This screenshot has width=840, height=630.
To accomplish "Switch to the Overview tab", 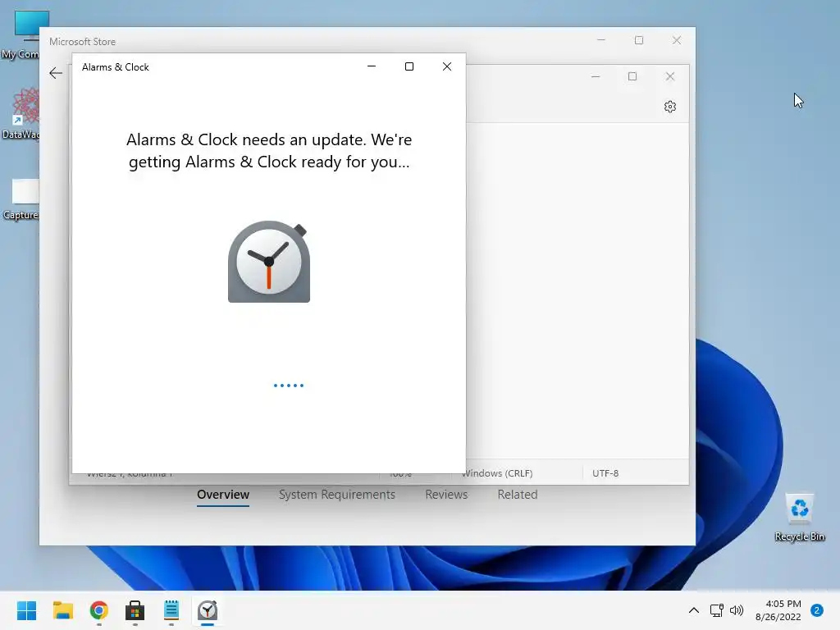I will pos(223,495).
